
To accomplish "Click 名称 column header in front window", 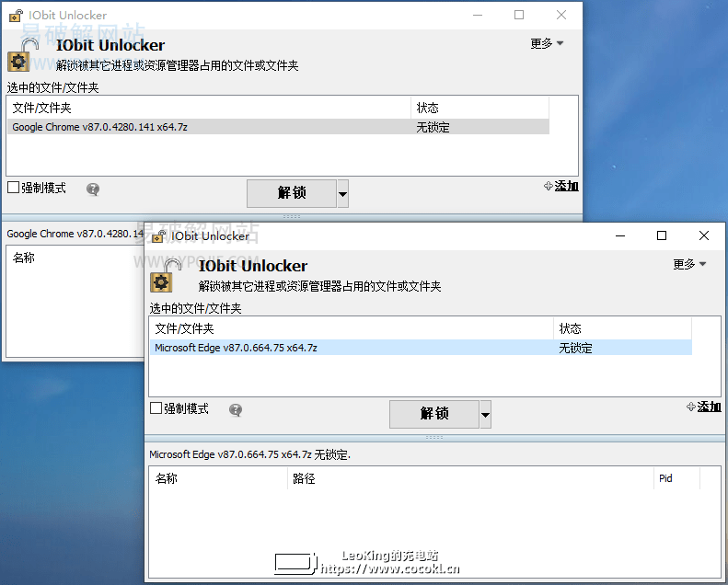I will pyautogui.click(x=219, y=478).
